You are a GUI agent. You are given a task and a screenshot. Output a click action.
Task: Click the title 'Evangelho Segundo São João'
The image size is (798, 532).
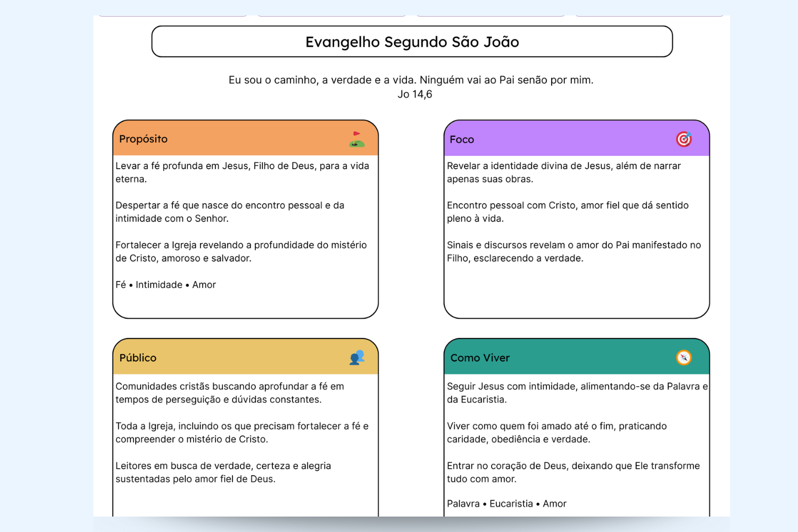412,42
